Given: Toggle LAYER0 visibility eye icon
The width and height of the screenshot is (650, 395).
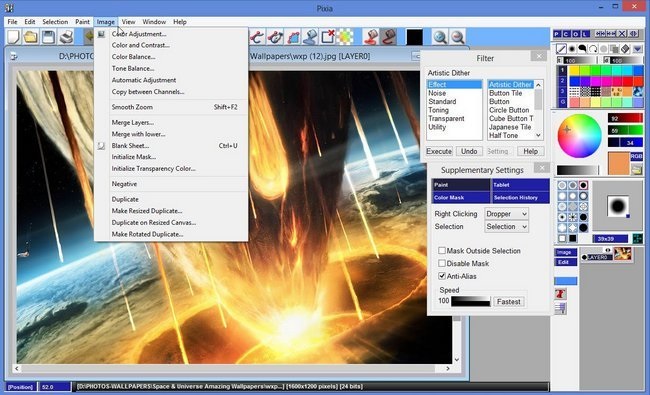Looking at the screenshot, I should click(x=608, y=250).
